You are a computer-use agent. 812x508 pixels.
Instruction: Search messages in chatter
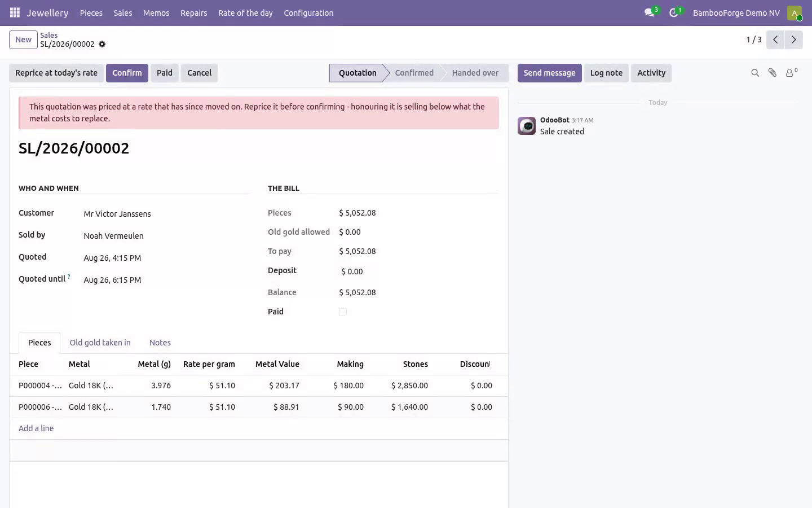755,73
